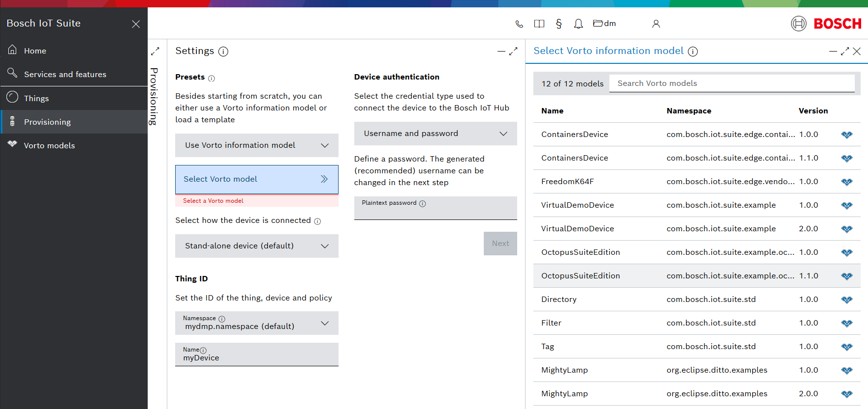Click the legal paragraph symbol icon
The width and height of the screenshot is (868, 409).
(x=559, y=24)
